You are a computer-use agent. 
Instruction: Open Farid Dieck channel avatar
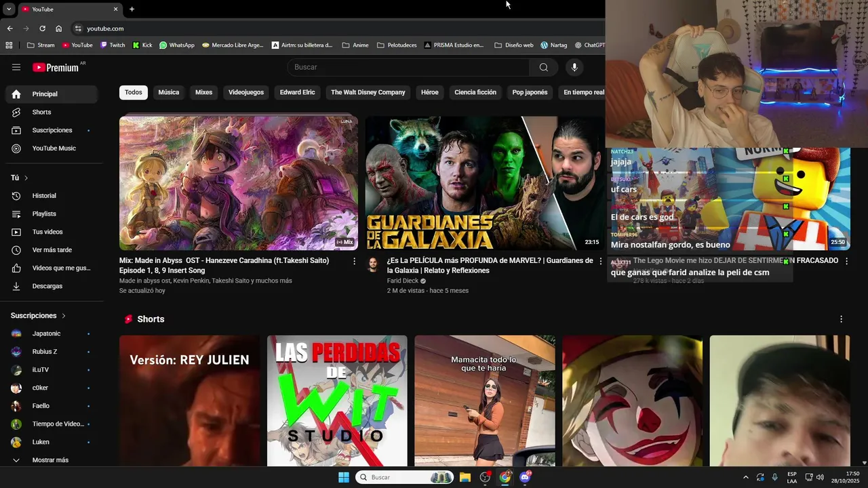(373, 264)
